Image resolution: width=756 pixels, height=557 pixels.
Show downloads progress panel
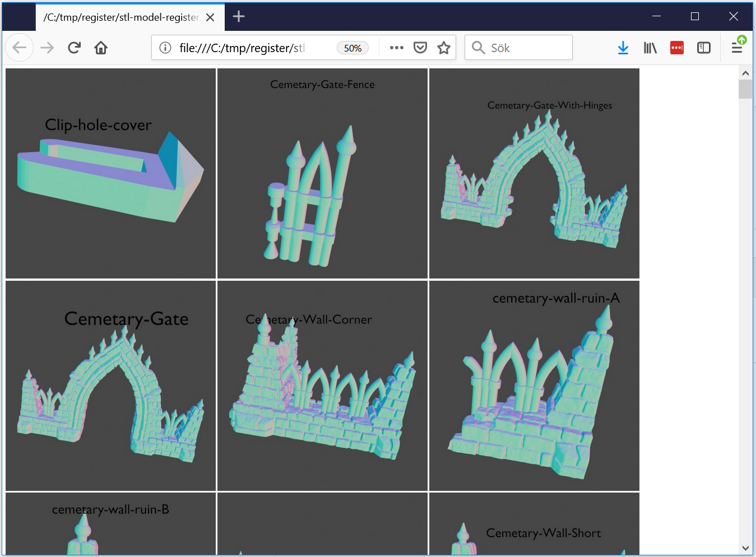coord(623,48)
